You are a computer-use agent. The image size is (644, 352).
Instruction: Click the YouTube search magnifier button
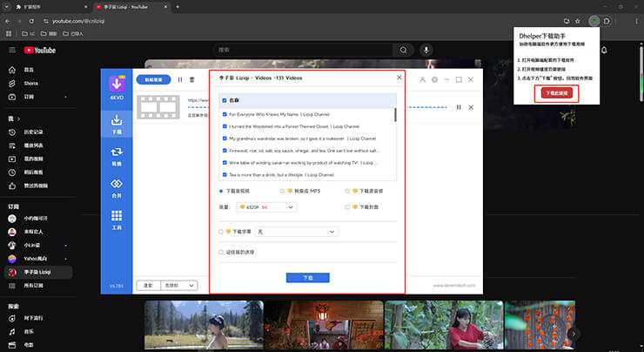tap(403, 50)
